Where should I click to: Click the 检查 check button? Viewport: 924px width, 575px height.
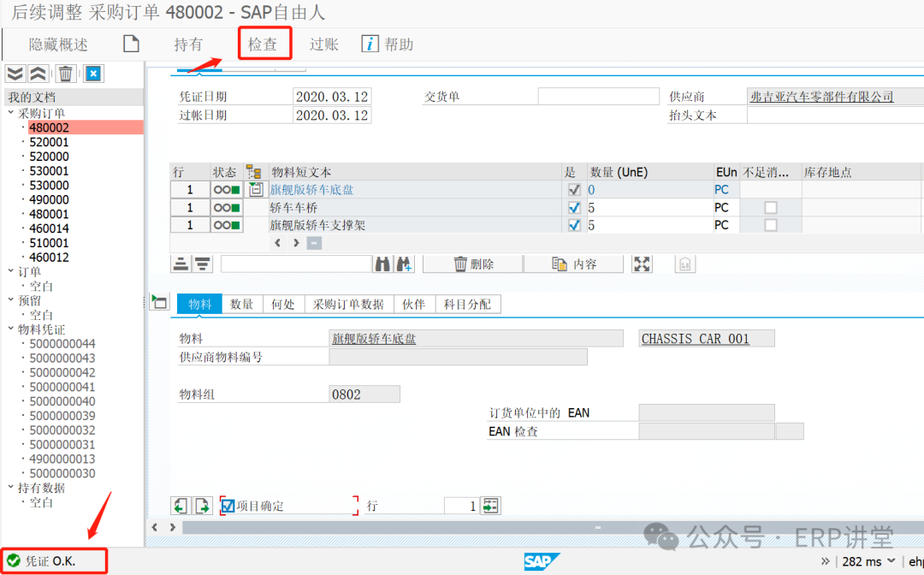[x=263, y=44]
